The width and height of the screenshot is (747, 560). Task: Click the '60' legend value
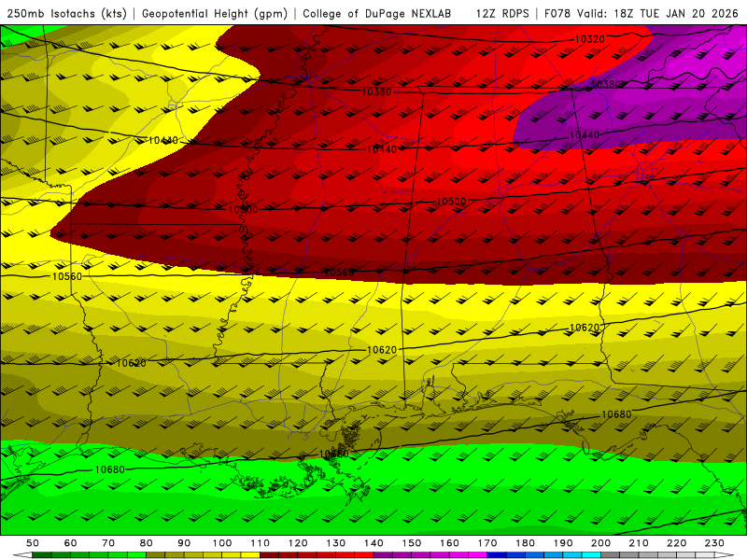click(71, 543)
